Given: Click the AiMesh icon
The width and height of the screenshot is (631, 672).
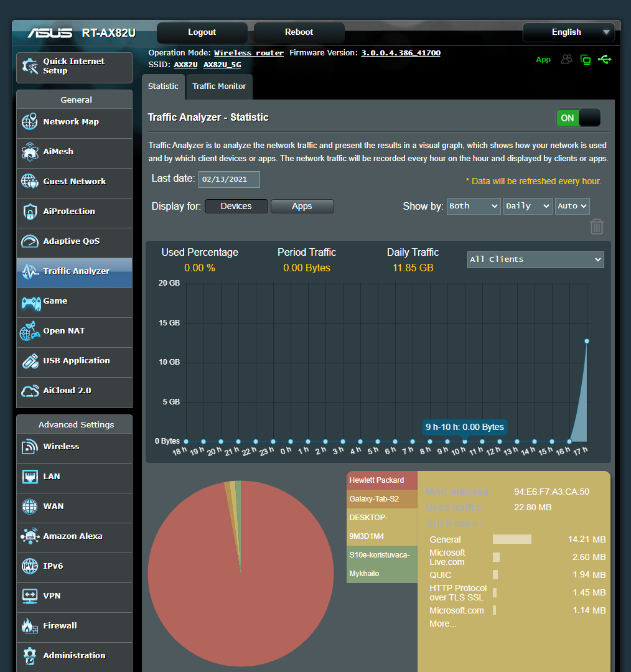Looking at the screenshot, I should click(30, 152).
